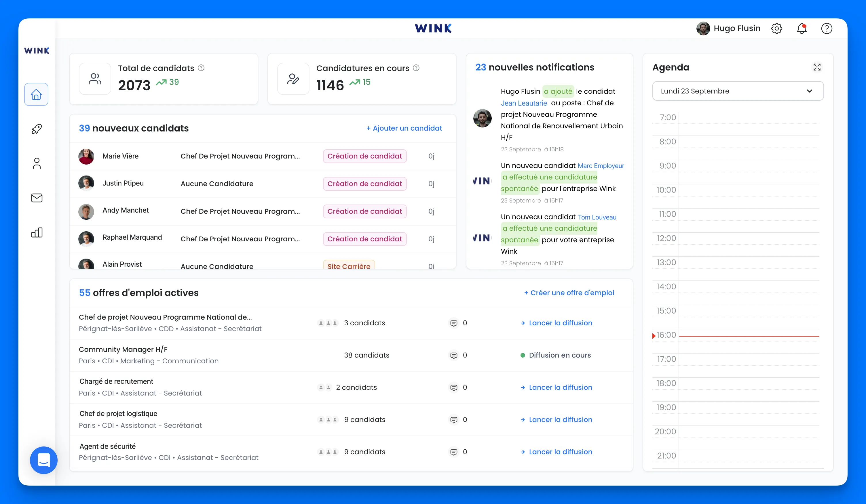Open the notifications bell icon
Viewport: 866px width, 504px height.
[x=802, y=28]
